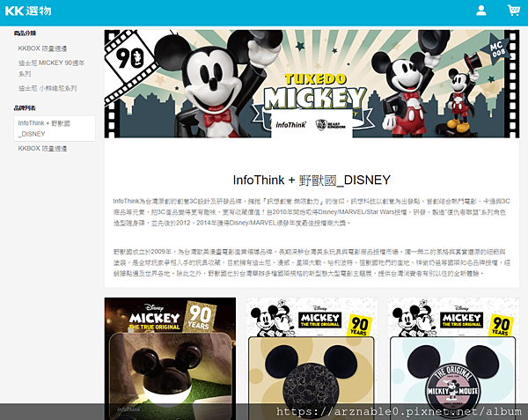Click the 品牌列表 sidebar heading
This screenshot has height=420, width=528.
pyautogui.click(x=25, y=108)
